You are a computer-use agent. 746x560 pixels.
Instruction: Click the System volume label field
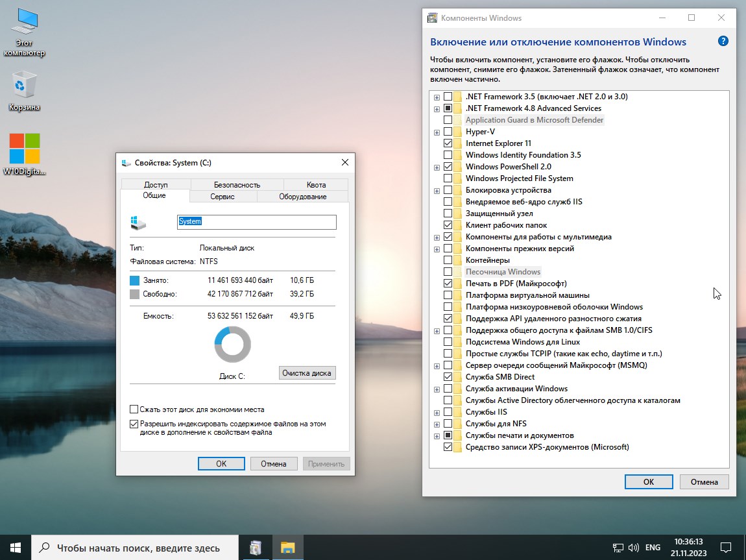(x=256, y=222)
